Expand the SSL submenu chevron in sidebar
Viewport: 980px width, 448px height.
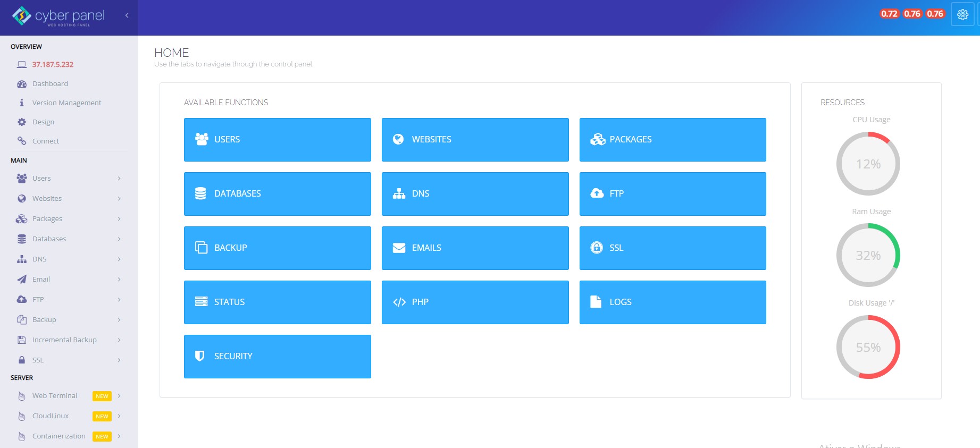(119, 360)
